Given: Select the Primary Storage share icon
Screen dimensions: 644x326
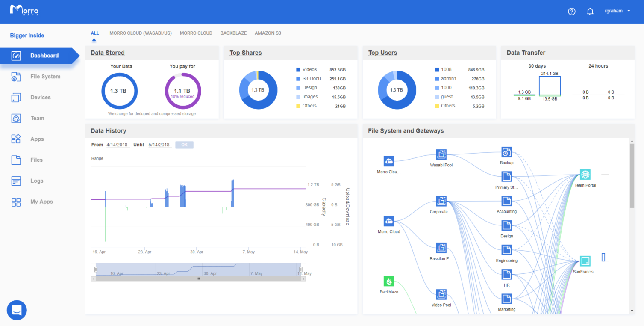Looking at the screenshot, I should [x=506, y=176].
